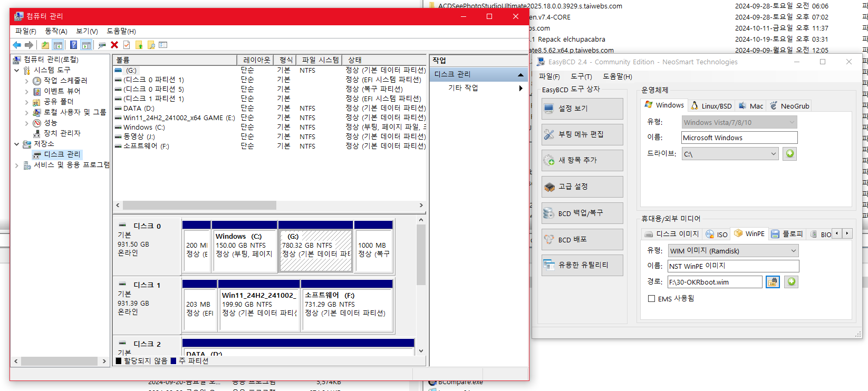
Task: Toggle the show/hide console tree toolbar icon
Action: pyautogui.click(x=58, y=45)
